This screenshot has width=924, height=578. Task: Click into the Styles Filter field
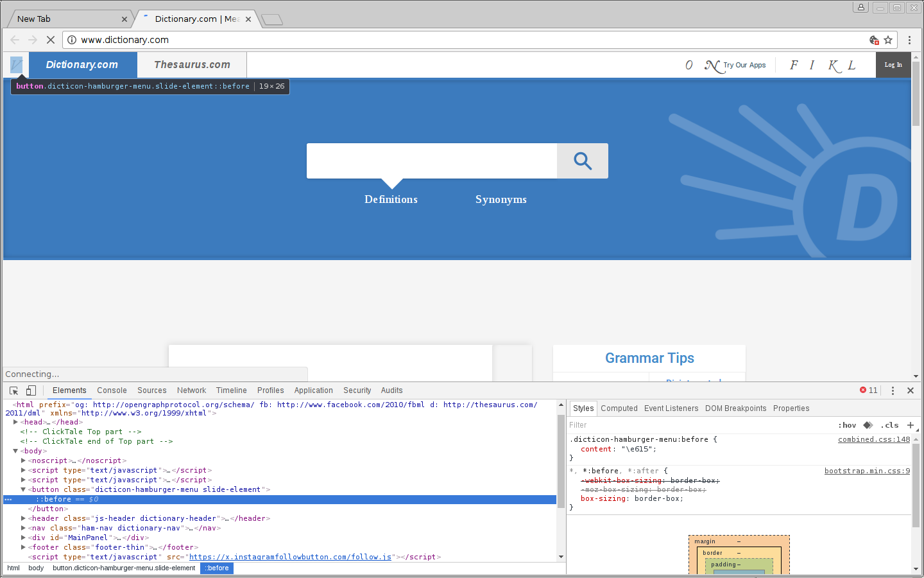point(699,425)
